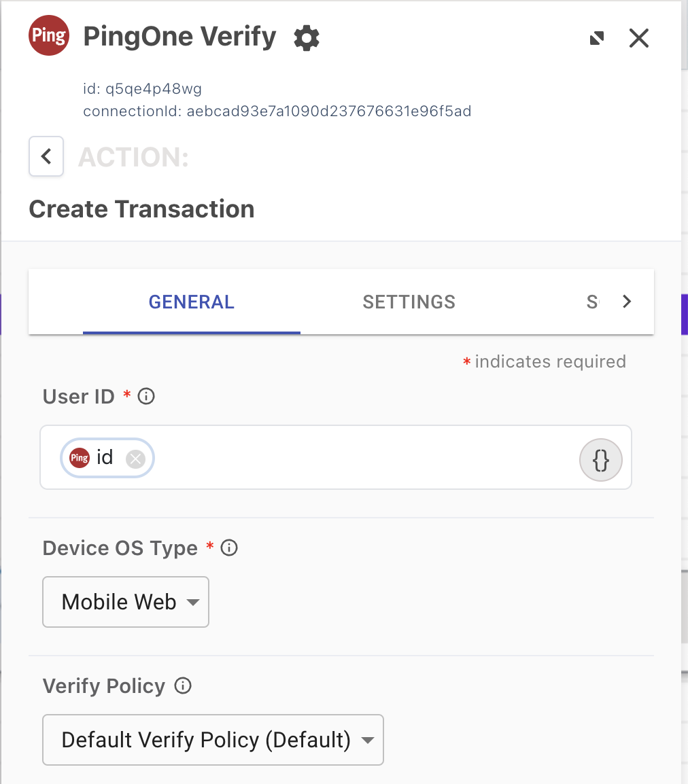Select the GENERAL tab
688x784 pixels.
(191, 302)
